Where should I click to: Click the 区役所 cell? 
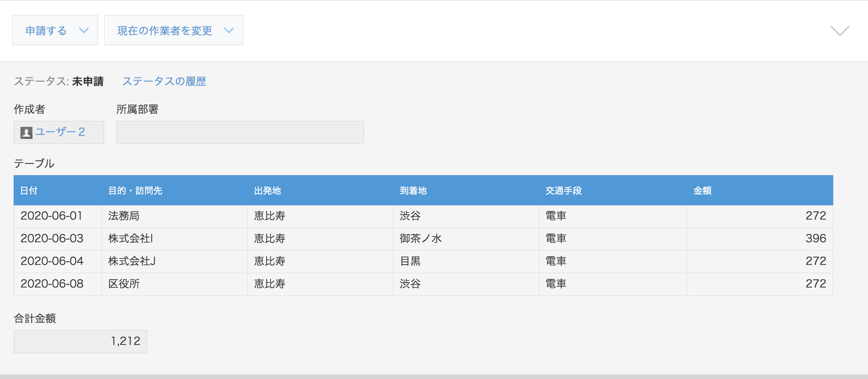175,284
